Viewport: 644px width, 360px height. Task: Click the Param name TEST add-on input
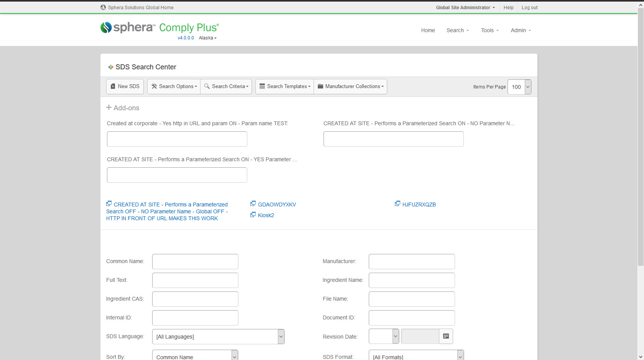pyautogui.click(x=177, y=139)
